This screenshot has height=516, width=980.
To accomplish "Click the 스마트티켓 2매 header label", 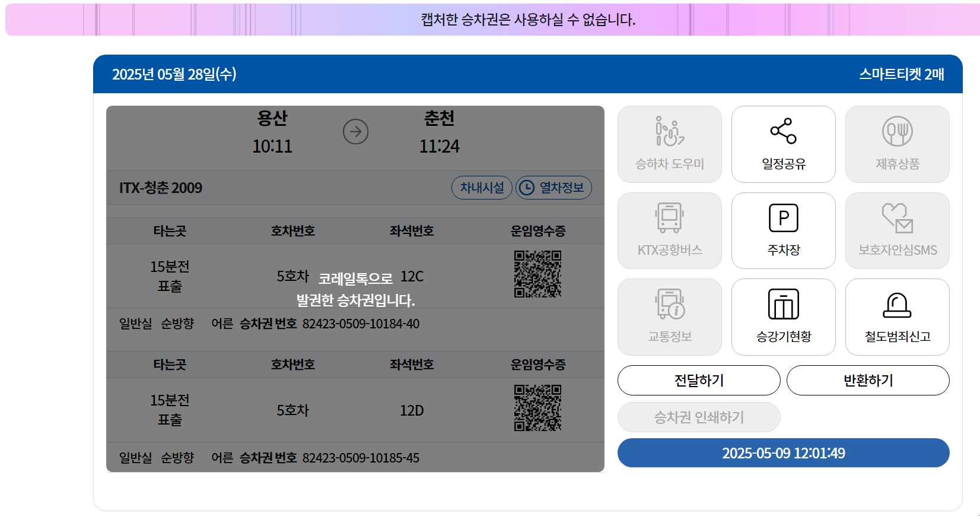I will (902, 74).
